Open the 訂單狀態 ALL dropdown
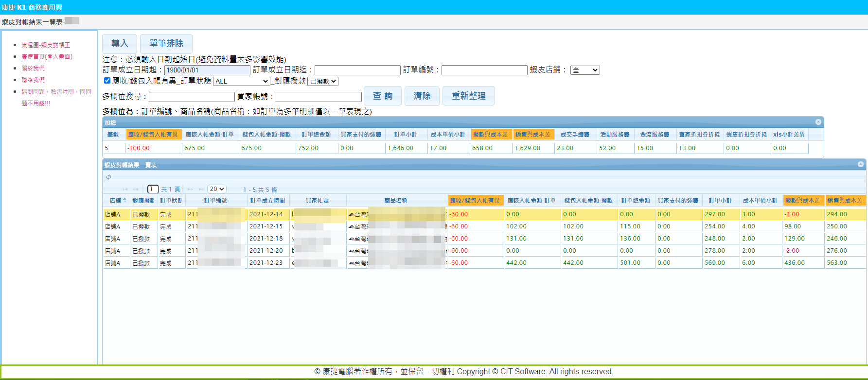Viewport: 868px width, 380px height. click(x=241, y=81)
